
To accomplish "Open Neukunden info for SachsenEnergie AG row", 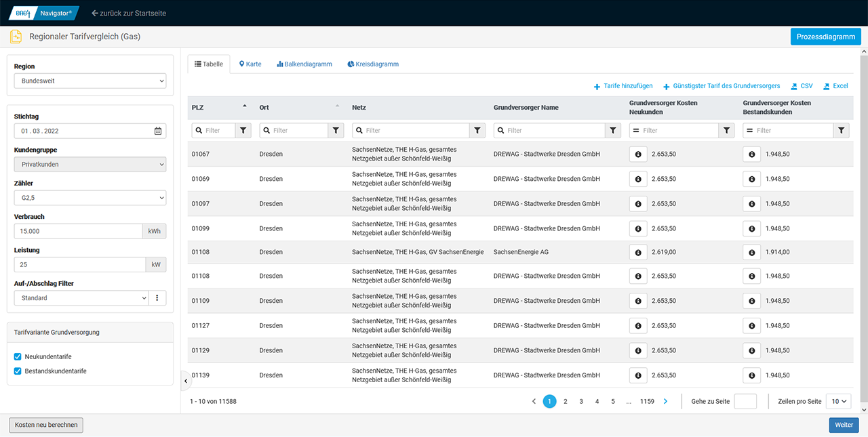I will click(638, 252).
